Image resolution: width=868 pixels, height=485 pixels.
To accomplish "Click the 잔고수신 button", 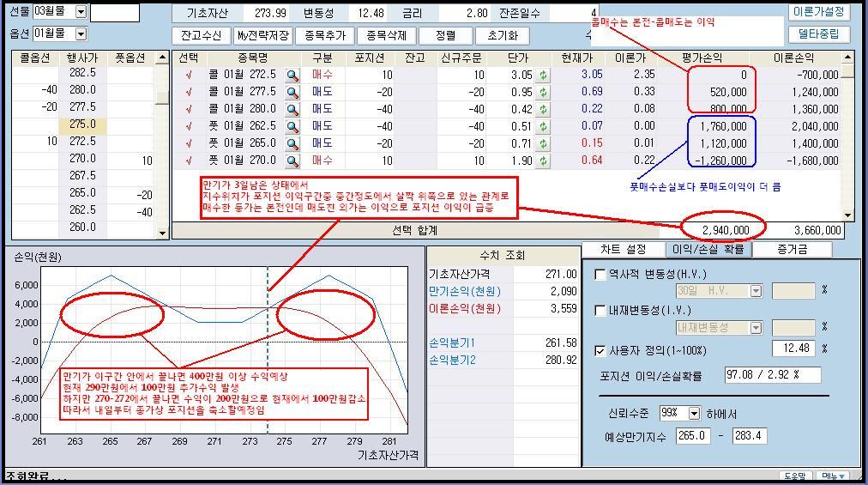I will tap(201, 36).
